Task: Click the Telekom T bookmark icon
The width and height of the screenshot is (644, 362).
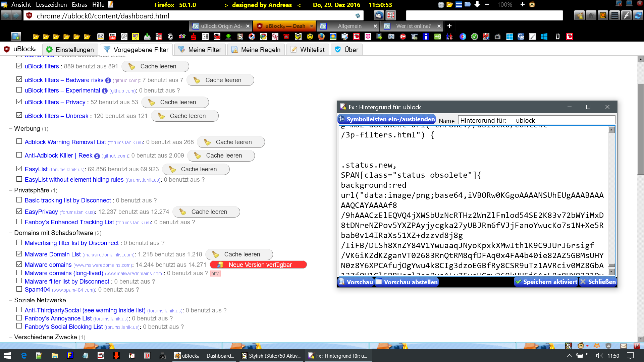Action: tap(368, 37)
